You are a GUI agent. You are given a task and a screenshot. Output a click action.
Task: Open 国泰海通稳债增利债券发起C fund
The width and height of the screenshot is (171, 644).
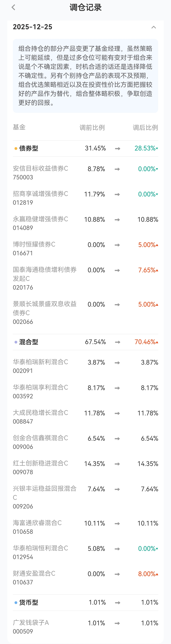44,278
